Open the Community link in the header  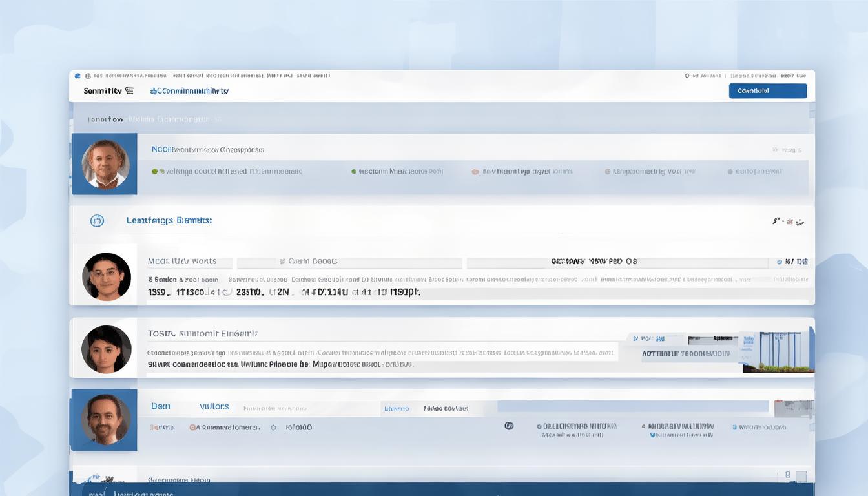click(x=189, y=91)
